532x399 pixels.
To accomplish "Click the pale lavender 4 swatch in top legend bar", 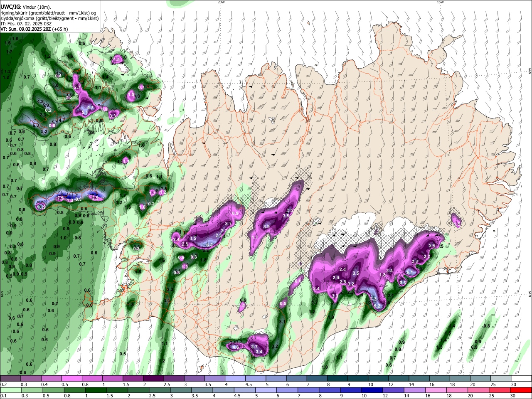I will [x=235, y=379].
